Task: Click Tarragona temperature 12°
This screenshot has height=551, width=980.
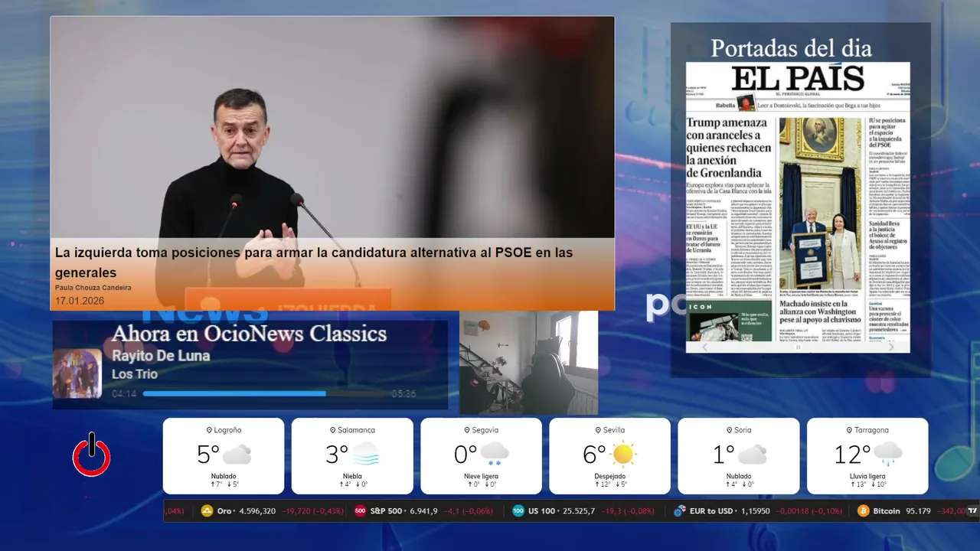Action: [x=852, y=455]
